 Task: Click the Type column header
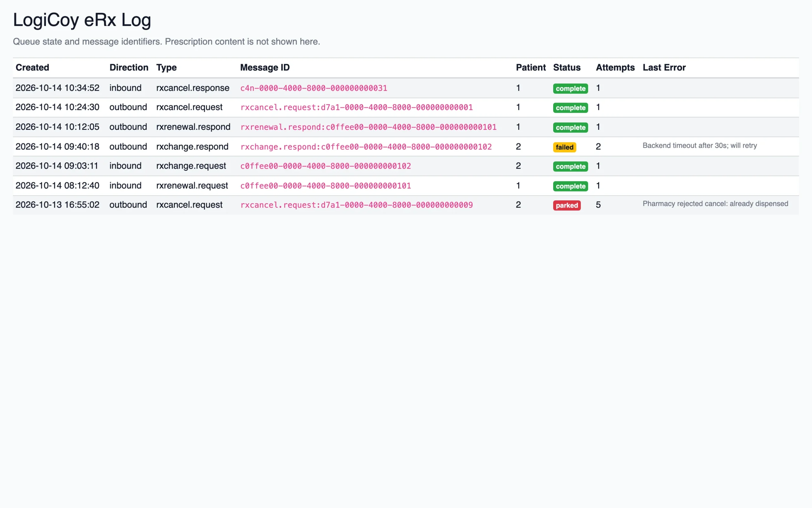coord(167,68)
